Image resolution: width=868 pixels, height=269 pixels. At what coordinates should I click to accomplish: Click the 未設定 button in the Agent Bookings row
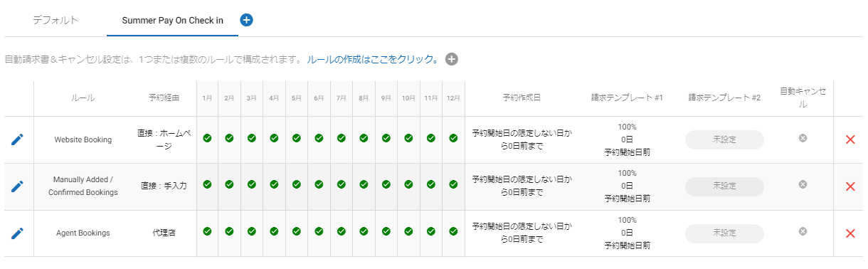click(724, 233)
